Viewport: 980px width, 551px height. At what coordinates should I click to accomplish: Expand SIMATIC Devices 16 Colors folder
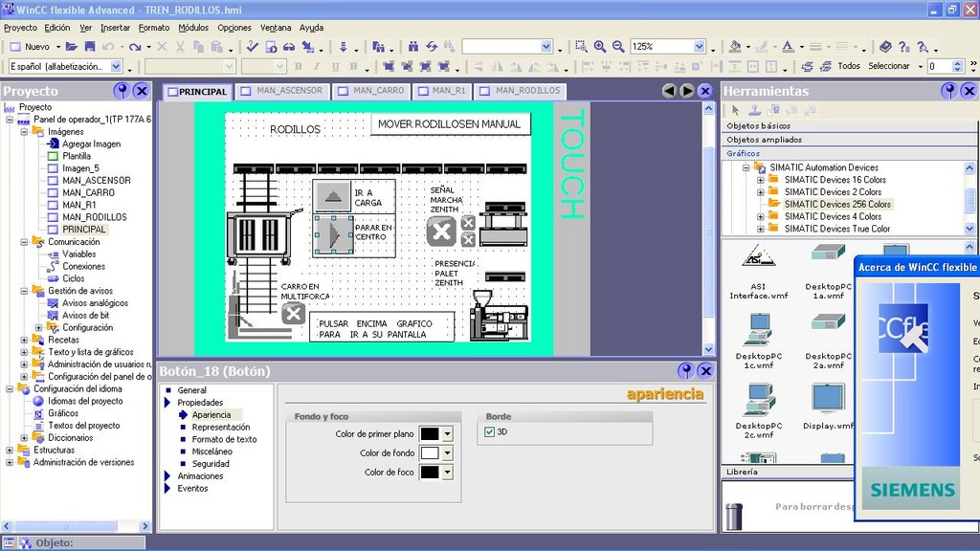[761, 180]
